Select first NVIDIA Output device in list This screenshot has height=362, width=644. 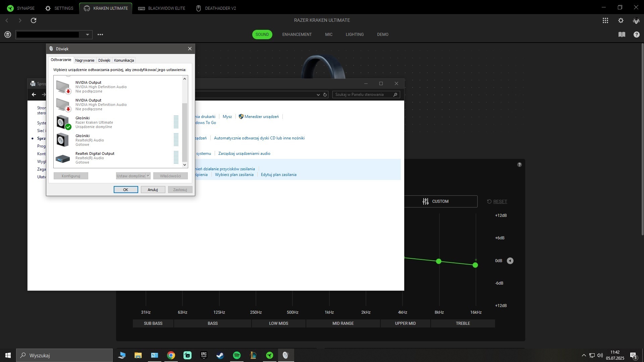117,87
